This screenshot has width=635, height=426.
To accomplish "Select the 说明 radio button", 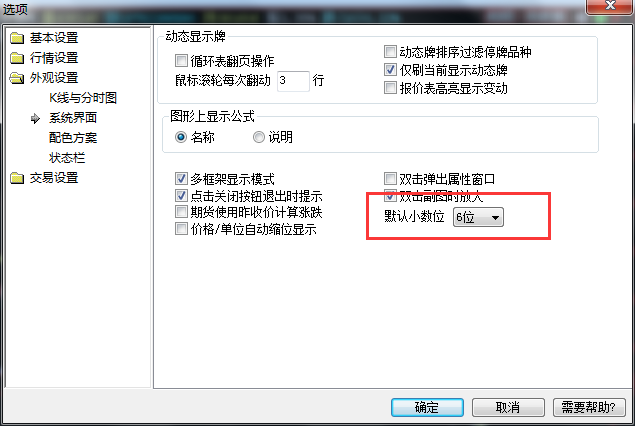I will [x=259, y=137].
